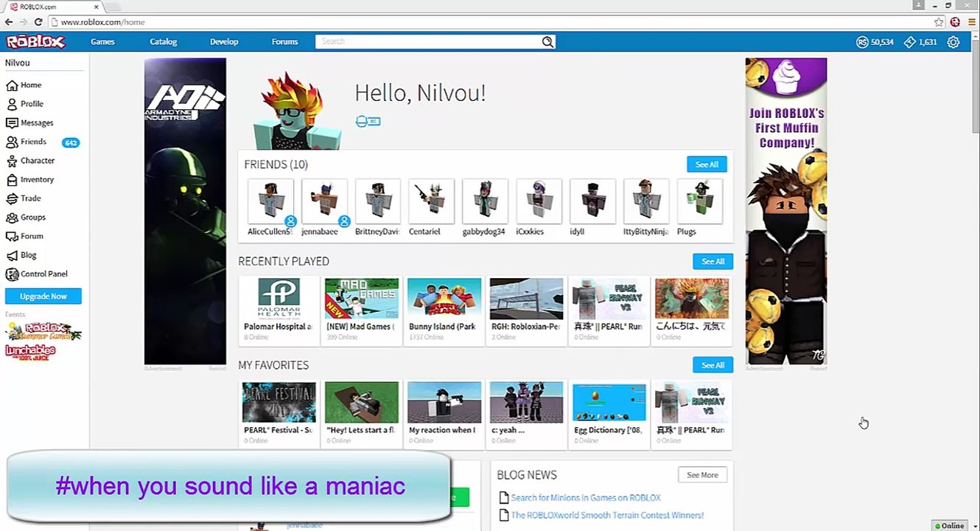Open Friends from the sidebar icon

(12, 142)
